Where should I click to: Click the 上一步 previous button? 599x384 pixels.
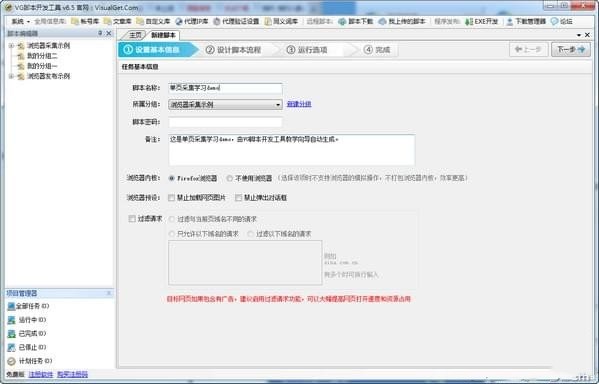(x=528, y=50)
